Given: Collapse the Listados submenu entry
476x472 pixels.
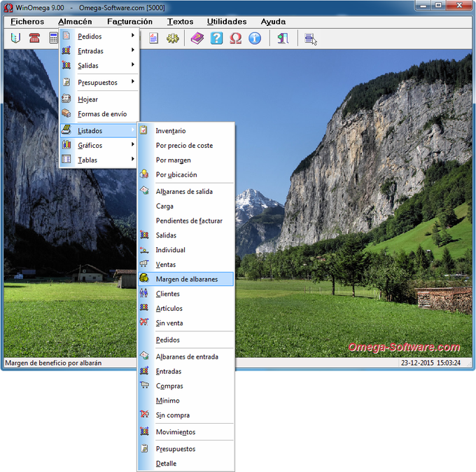Looking at the screenshot, I should (99, 130).
